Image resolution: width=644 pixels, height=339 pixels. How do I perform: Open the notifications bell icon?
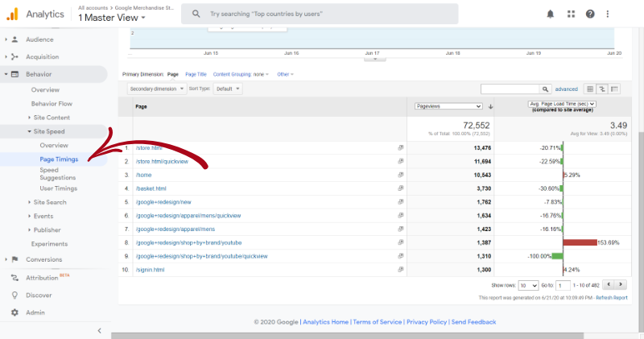pos(550,14)
